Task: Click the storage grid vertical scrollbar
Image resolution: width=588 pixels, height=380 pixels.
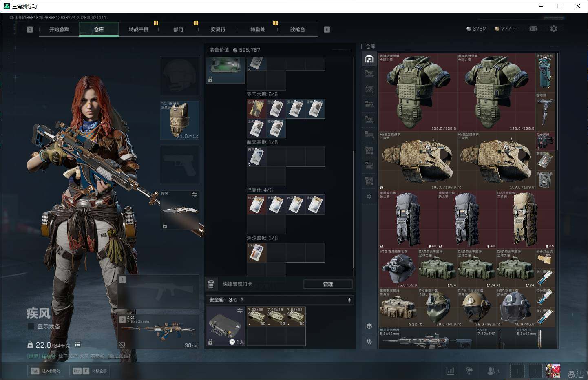Action: click(x=557, y=102)
